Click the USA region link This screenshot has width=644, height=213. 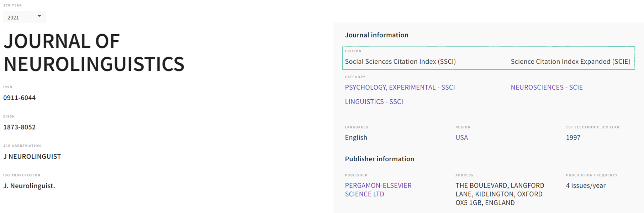click(462, 138)
